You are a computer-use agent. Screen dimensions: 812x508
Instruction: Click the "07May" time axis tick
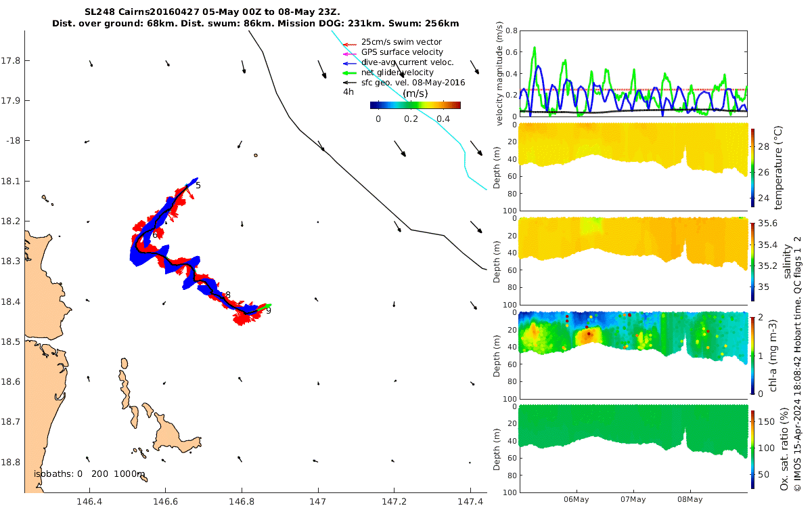tap(634, 500)
